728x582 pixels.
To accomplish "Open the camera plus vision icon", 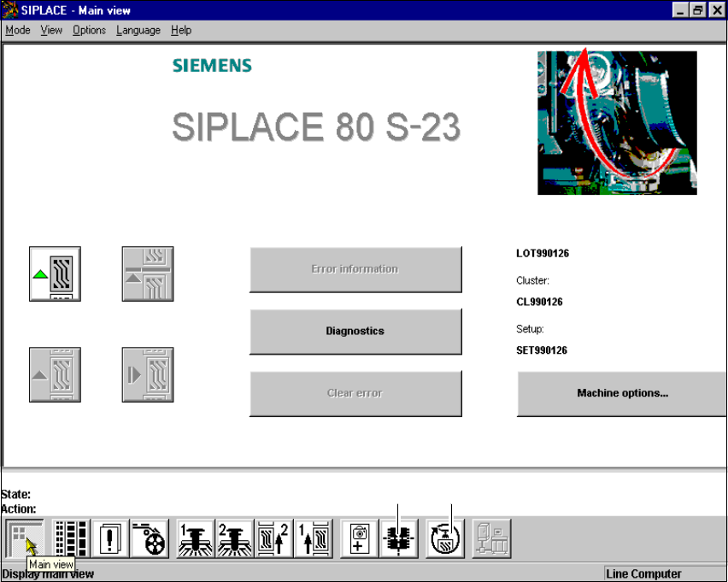I will [360, 538].
